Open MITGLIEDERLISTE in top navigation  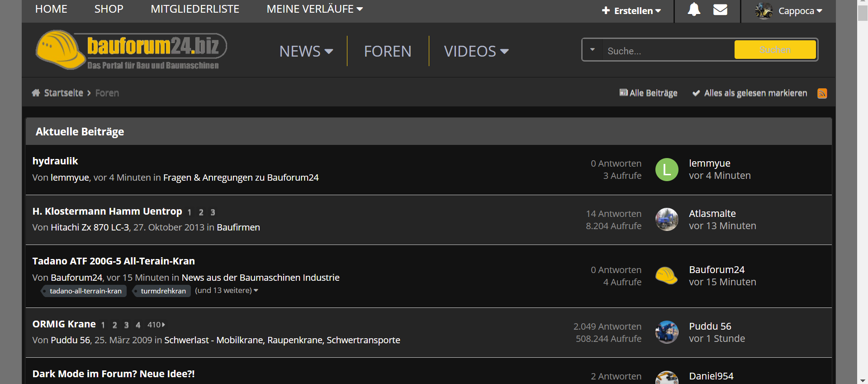[x=195, y=9]
